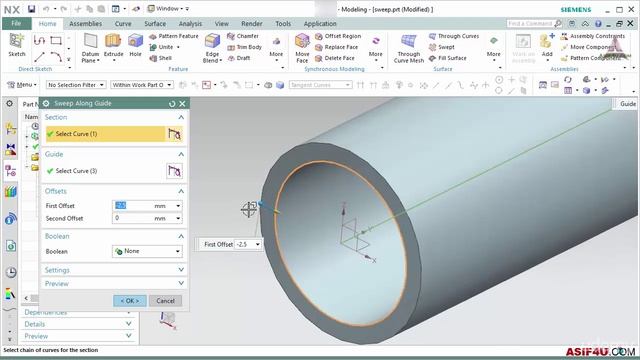Select the Through Curves command
The height and width of the screenshot is (360, 640).
click(454, 36)
